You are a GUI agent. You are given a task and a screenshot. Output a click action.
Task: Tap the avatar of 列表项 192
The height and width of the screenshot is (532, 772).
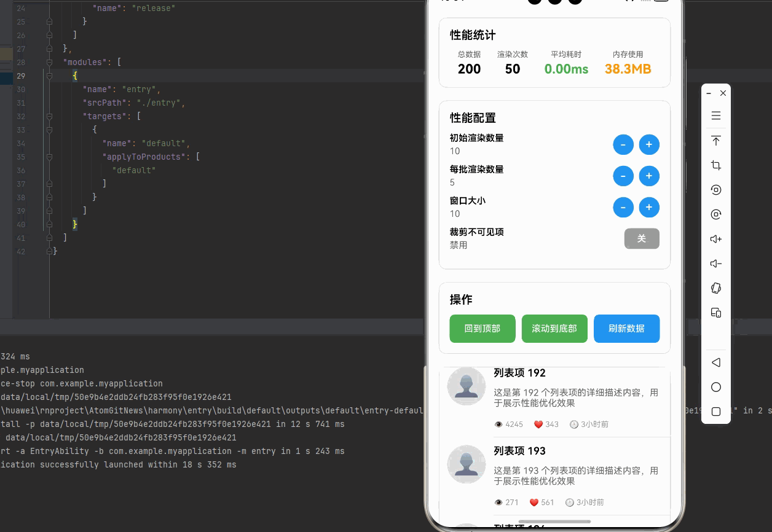[466, 386]
